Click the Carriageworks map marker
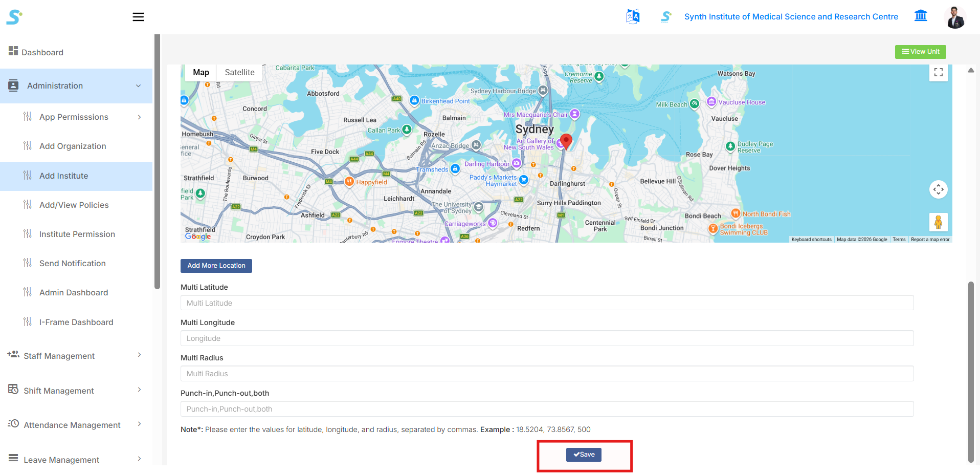The width and height of the screenshot is (980, 473). pos(493,223)
